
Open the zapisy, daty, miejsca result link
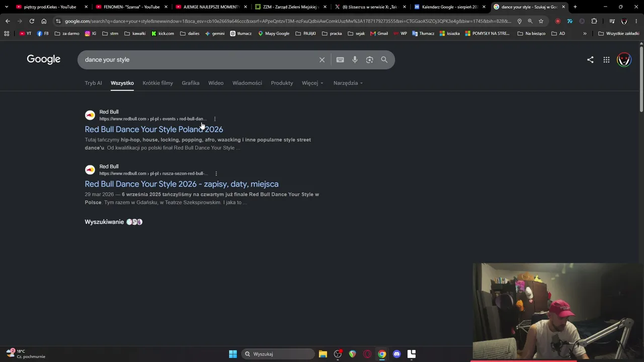[x=182, y=184]
